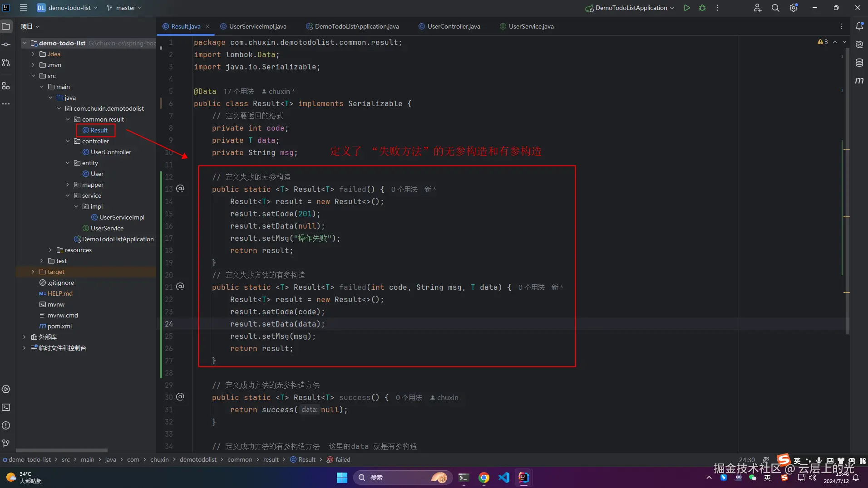Open the Project tool window icon

point(6,26)
